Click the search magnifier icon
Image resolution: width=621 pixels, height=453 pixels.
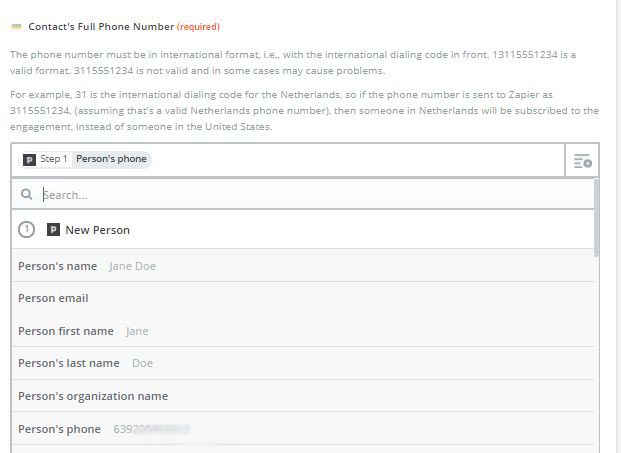pos(27,194)
